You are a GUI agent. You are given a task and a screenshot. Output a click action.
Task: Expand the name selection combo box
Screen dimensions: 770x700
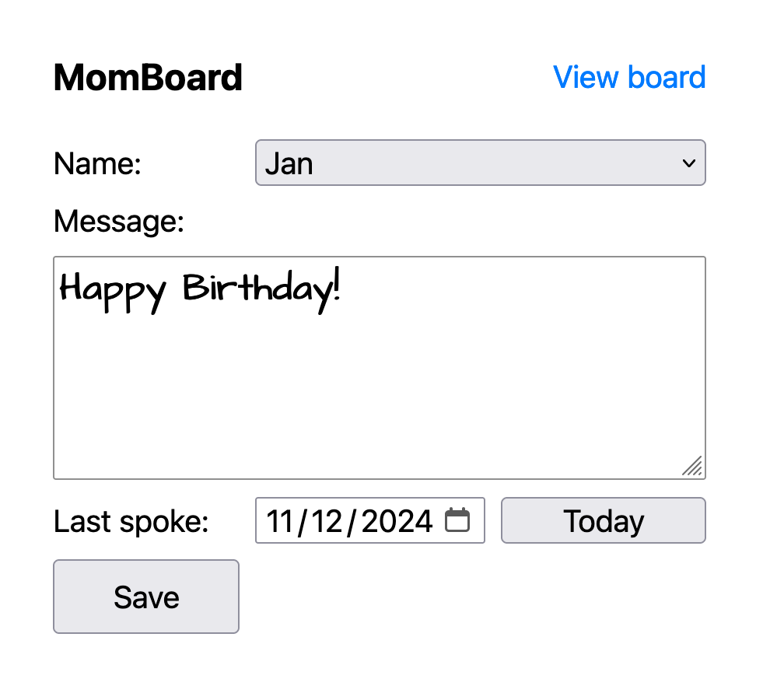480,163
